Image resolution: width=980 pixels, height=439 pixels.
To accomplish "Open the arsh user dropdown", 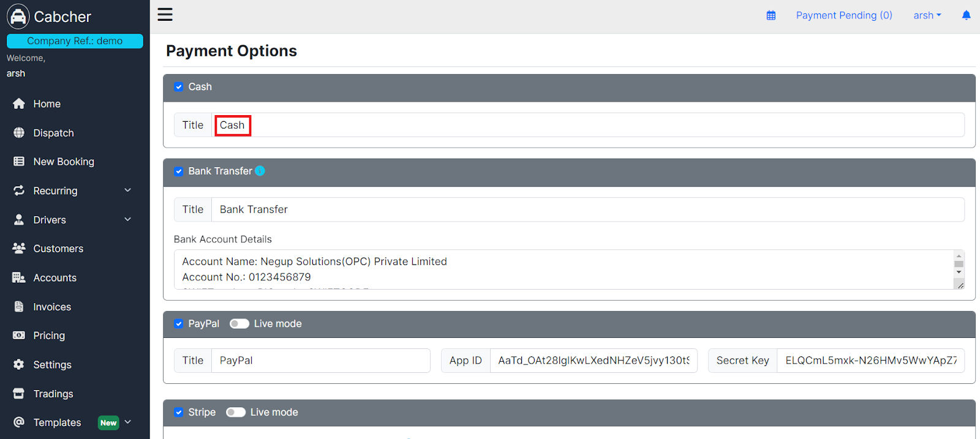I will click(927, 15).
